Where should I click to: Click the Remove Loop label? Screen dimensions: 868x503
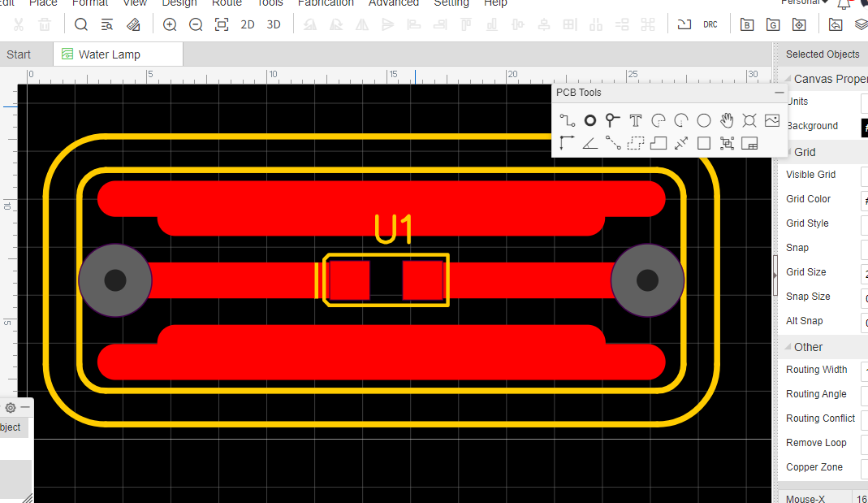816,443
